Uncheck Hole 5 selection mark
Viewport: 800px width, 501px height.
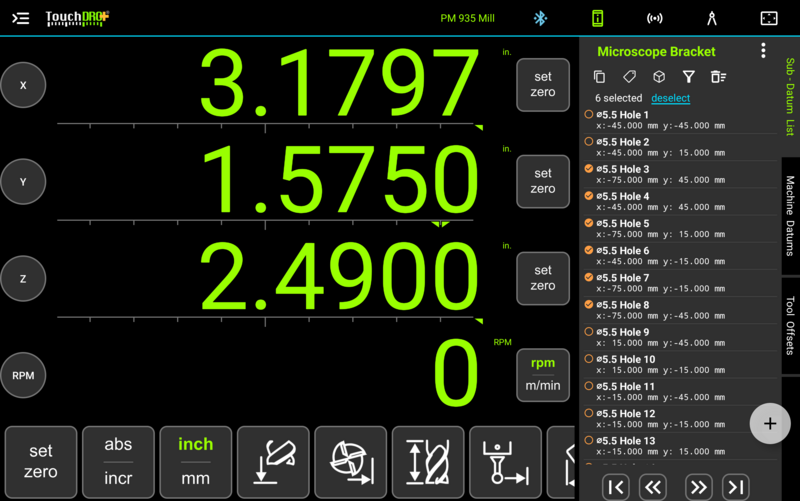[588, 223]
